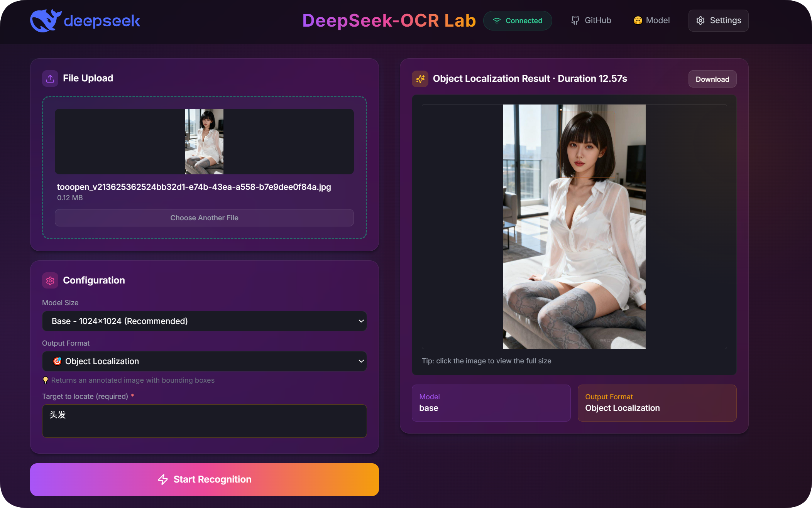Click the DeepSeek whale logo
Image resolution: width=812 pixels, height=508 pixels.
(46, 20)
